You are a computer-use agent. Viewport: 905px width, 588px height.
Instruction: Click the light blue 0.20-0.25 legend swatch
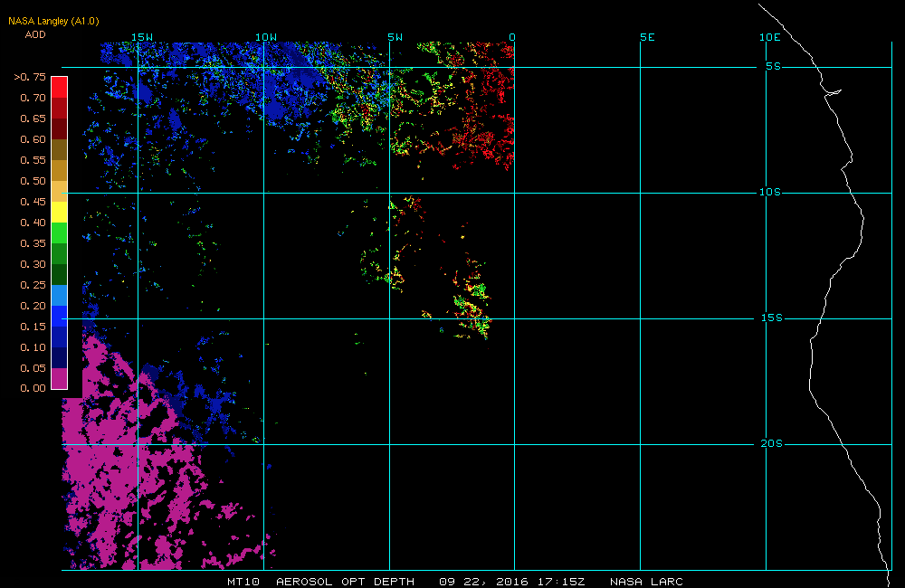[x=60, y=295]
